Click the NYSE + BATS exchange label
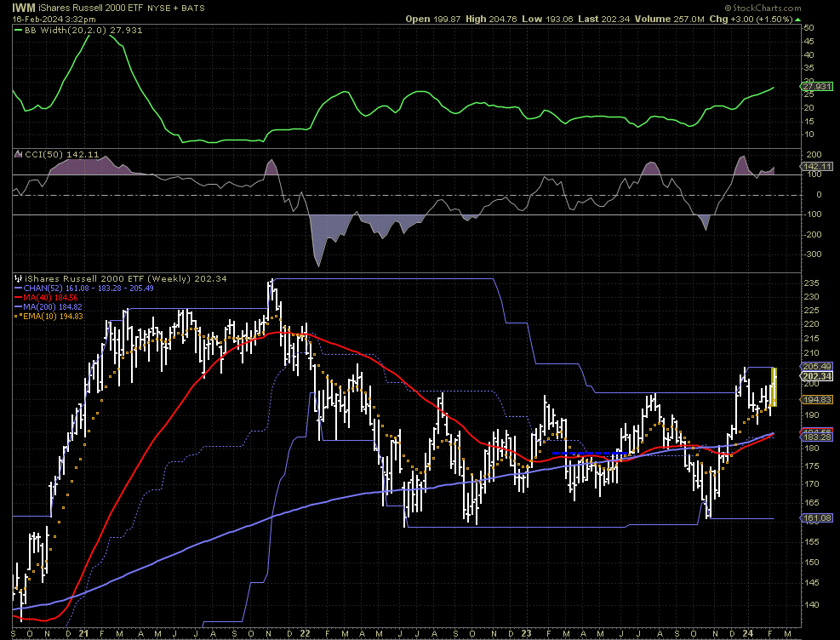This screenshot has height=640, width=840. pyautogui.click(x=175, y=8)
